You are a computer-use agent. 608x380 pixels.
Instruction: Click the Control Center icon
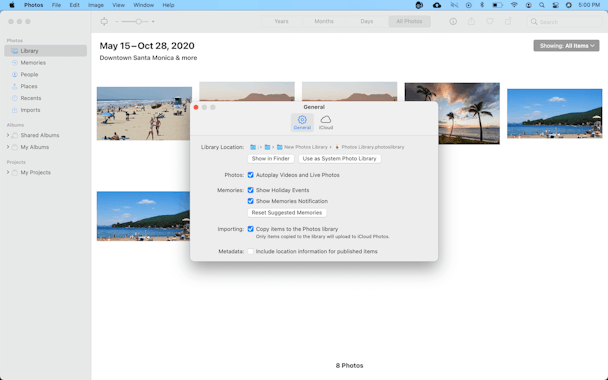click(x=555, y=5)
